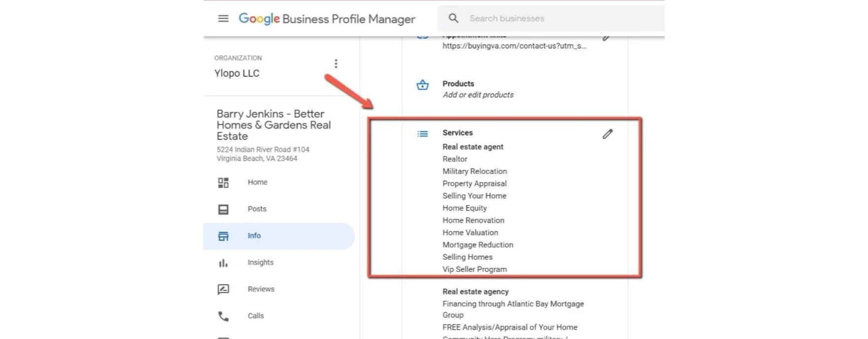Click the Info storefront icon
The width and height of the screenshot is (868, 339).
coord(223,236)
